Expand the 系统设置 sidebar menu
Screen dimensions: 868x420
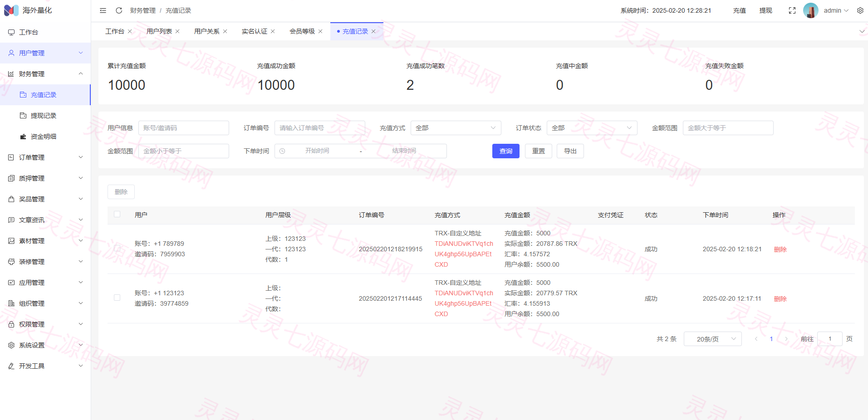[45, 345]
